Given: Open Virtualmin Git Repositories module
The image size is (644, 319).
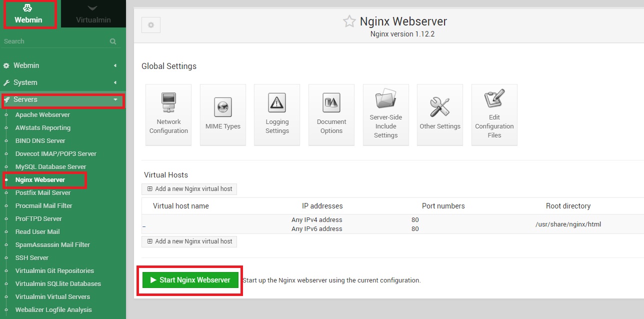Looking at the screenshot, I should (x=54, y=271).
